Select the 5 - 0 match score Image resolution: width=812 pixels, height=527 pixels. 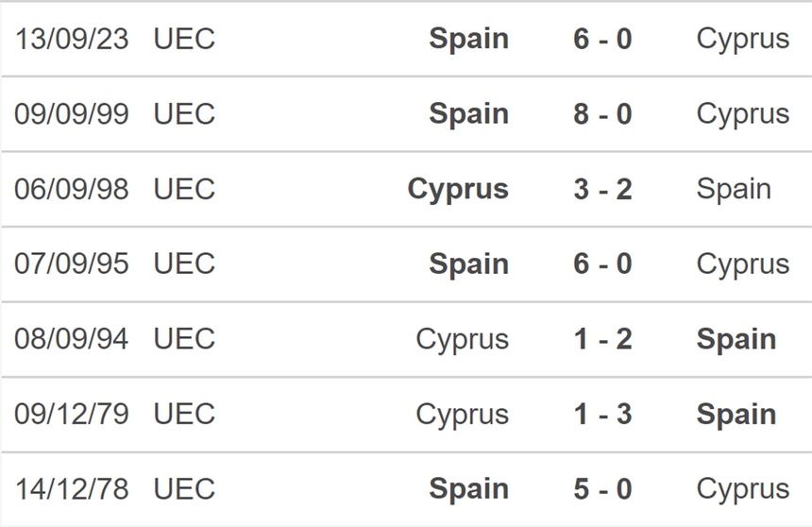[x=602, y=489]
